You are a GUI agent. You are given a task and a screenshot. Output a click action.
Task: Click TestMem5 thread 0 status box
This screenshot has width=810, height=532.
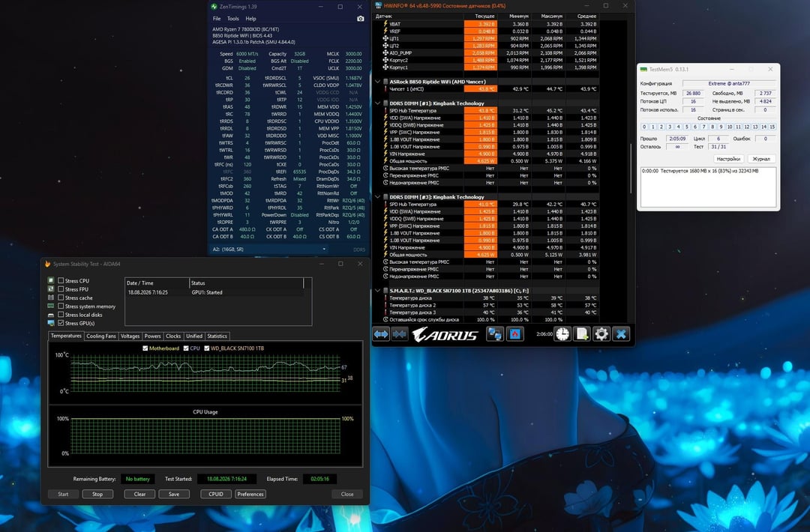644,127
